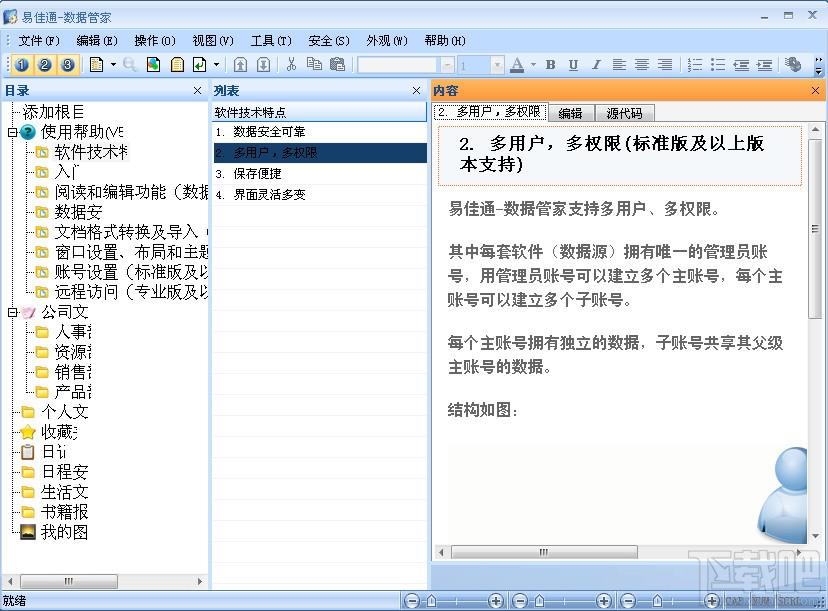The height and width of the screenshot is (611, 828).
Task: Click the 软件技术特点 list header
Action: point(319,112)
